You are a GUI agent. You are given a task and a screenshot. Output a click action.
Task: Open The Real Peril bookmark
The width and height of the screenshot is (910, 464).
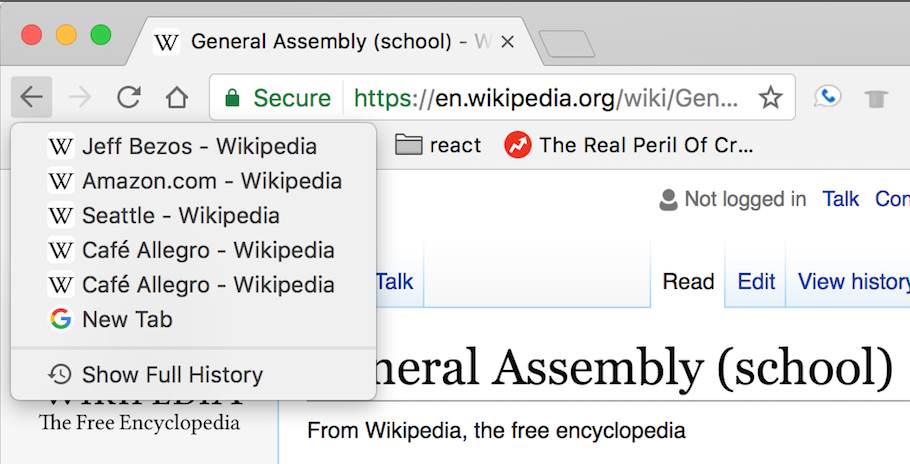click(x=628, y=145)
